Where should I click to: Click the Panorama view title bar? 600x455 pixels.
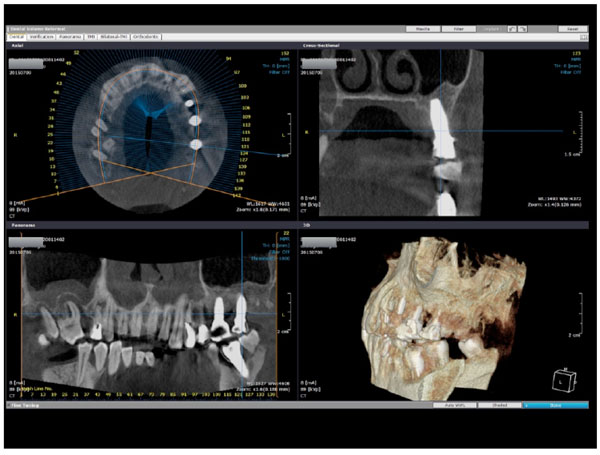[152, 225]
